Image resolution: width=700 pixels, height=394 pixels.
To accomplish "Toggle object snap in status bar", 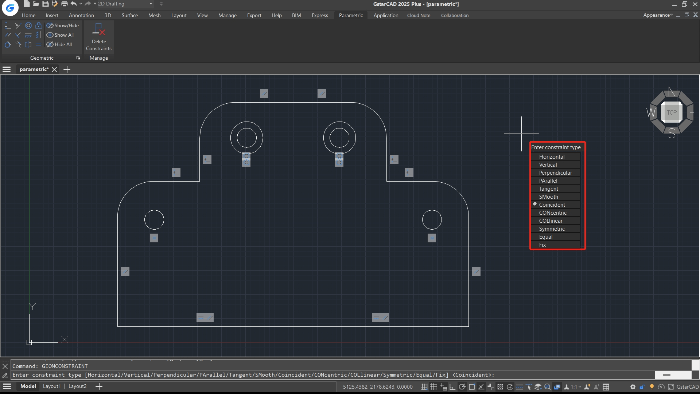I will [x=472, y=387].
